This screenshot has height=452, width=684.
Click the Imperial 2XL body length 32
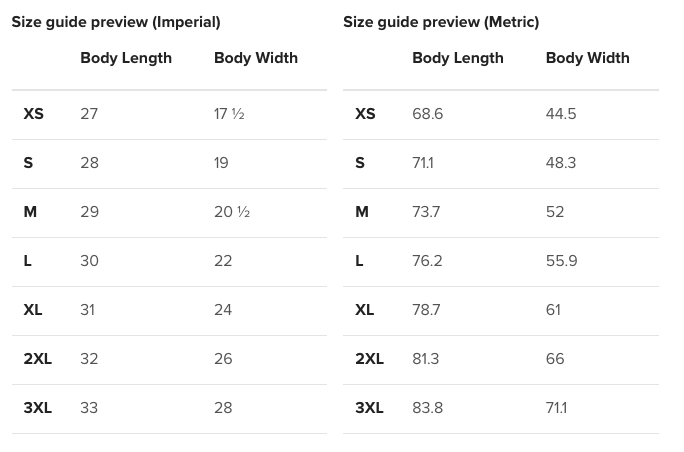(x=89, y=359)
